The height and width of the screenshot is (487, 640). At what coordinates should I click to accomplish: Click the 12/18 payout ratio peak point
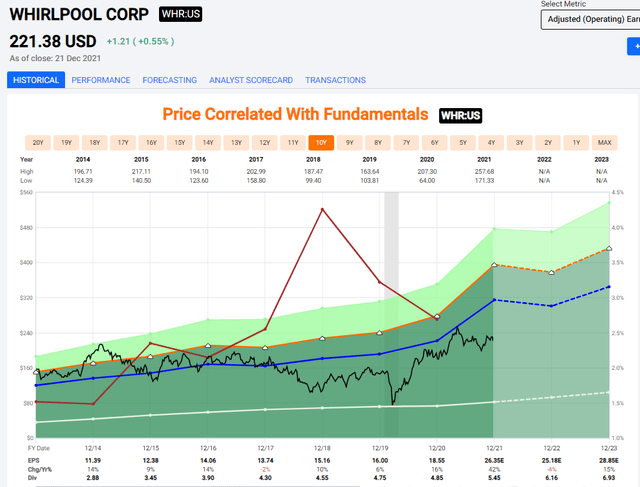(x=322, y=210)
